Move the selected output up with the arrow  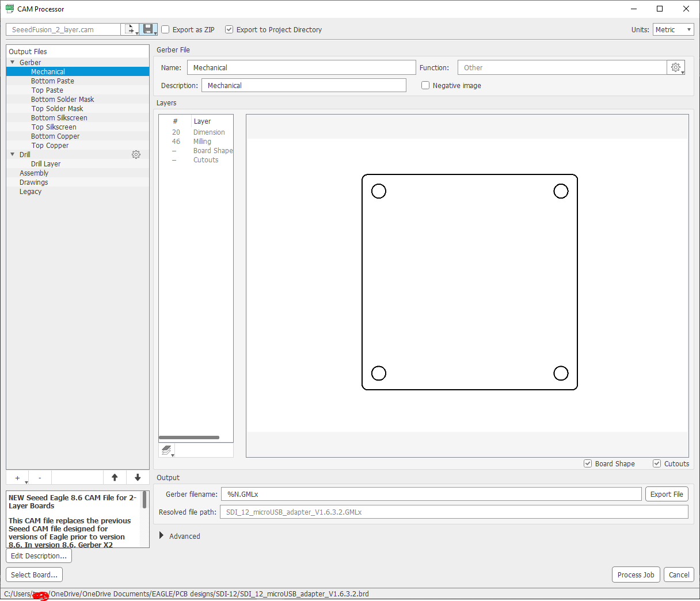click(x=115, y=477)
